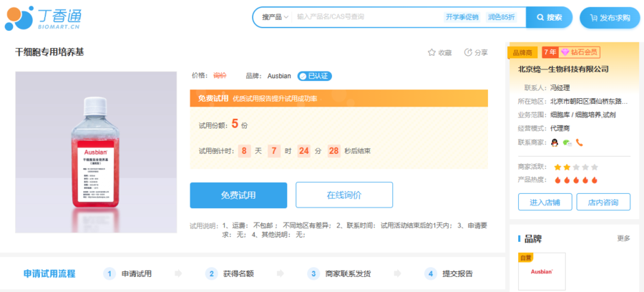Contact merchant via WeChat icon
The height and width of the screenshot is (292, 644).
[x=567, y=142]
